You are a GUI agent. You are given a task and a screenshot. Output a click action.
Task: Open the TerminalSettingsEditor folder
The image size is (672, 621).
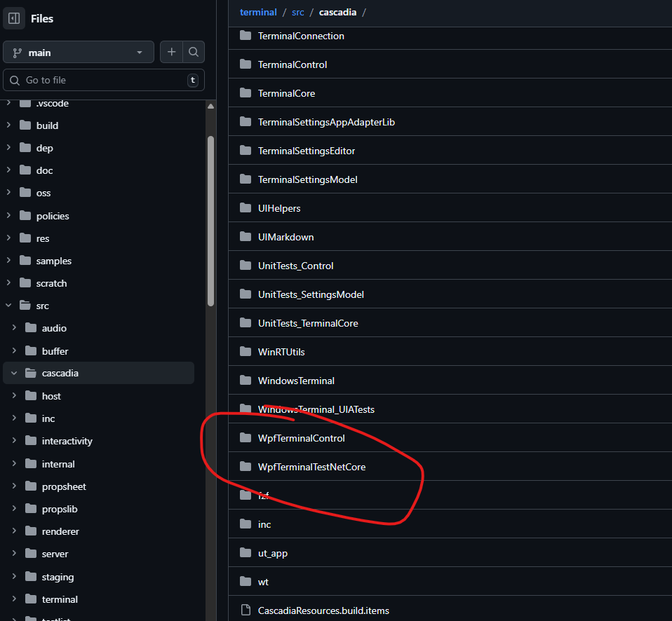coord(307,151)
